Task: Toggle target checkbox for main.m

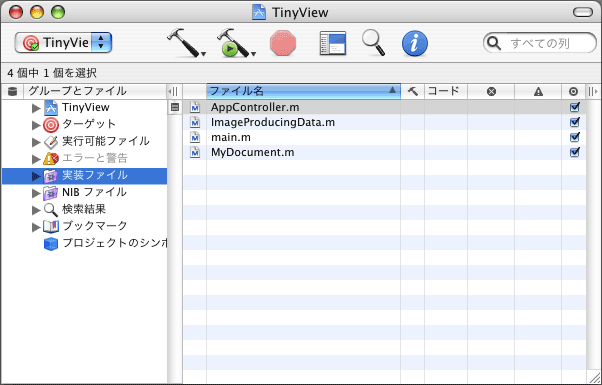Action: [575, 137]
